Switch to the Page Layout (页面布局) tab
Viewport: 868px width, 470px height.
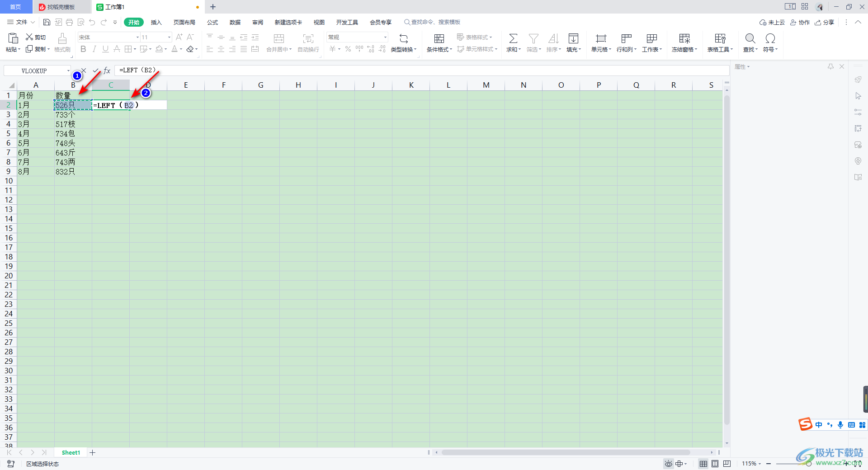(x=184, y=22)
